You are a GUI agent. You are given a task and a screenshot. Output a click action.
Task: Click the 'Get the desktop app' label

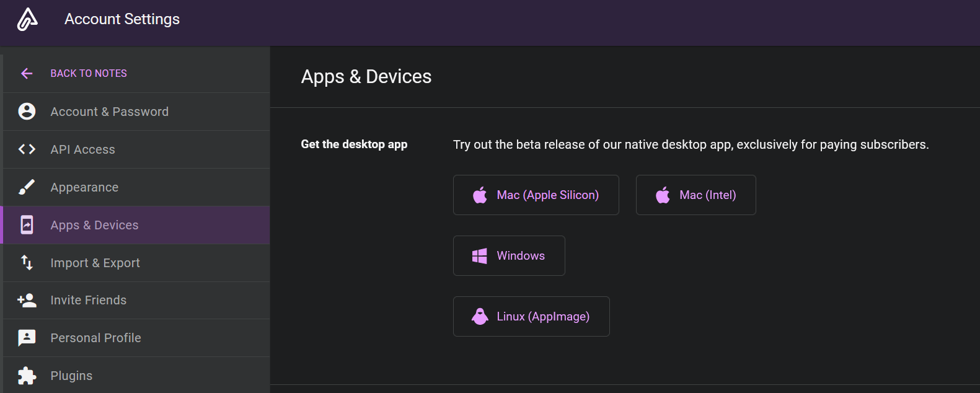(x=355, y=144)
